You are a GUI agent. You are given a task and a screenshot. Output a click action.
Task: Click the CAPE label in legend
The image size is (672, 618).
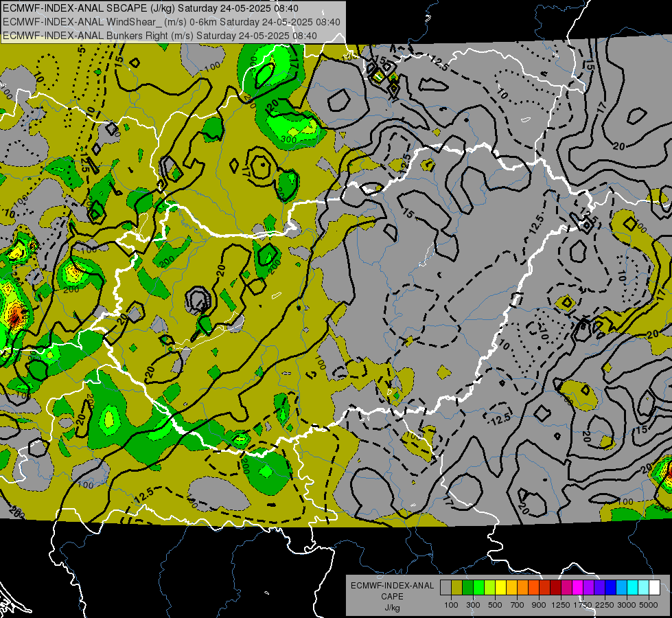click(x=392, y=597)
